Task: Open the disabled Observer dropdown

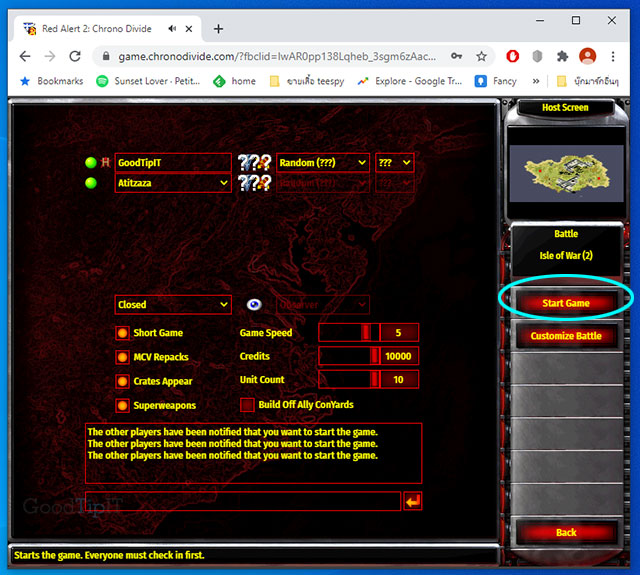Action: pos(323,304)
